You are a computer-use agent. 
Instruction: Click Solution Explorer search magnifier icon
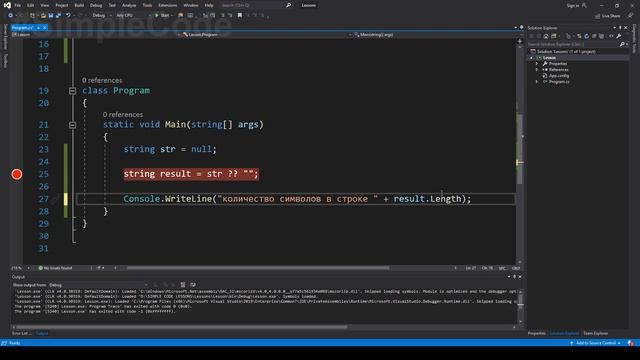622,44
